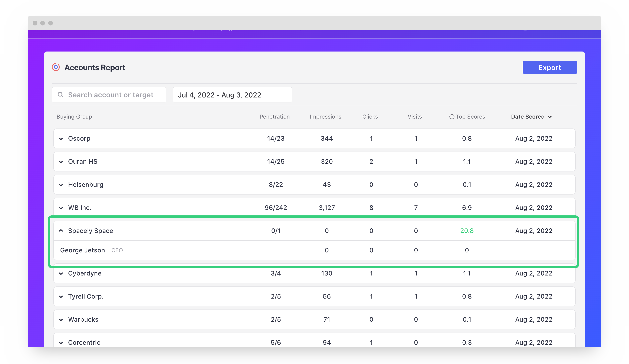The width and height of the screenshot is (629, 364).
Task: Expand the Warbucks buying group
Action: [x=61, y=320]
